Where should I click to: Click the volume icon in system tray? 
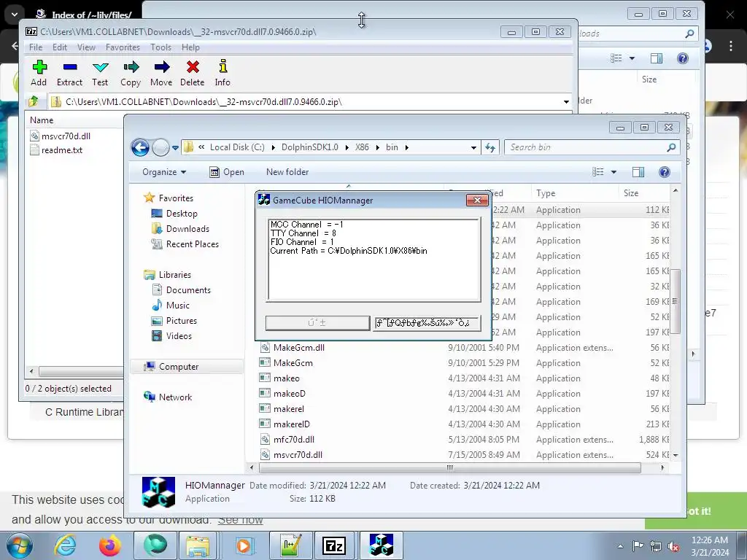[x=673, y=546]
